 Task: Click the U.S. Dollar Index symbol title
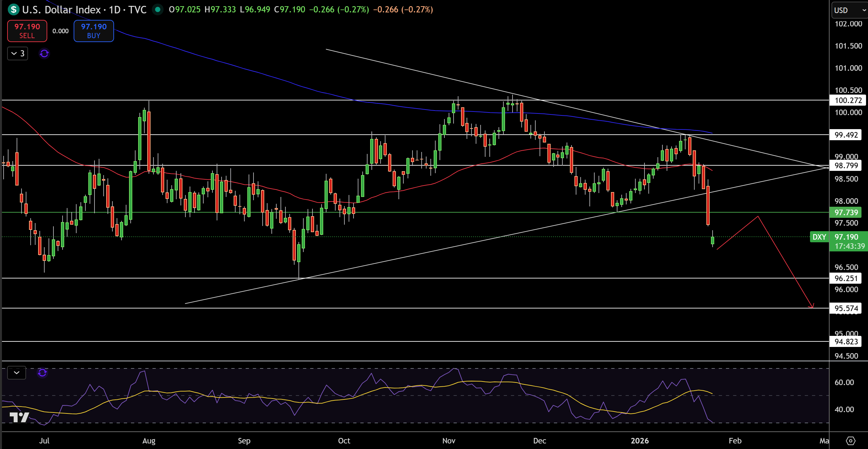coord(61,9)
